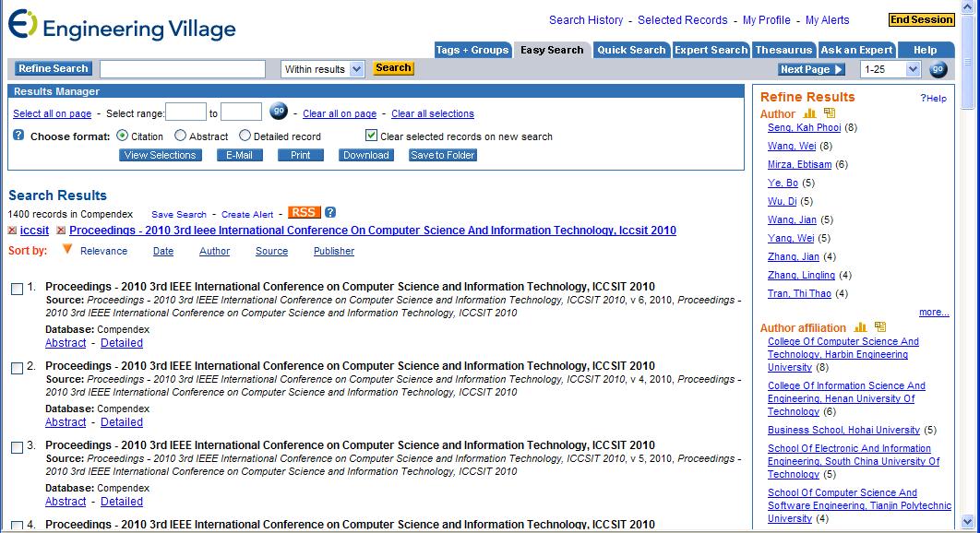Screen dimensions: 980x533
Task: Expand more authors list
Action: coord(934,313)
